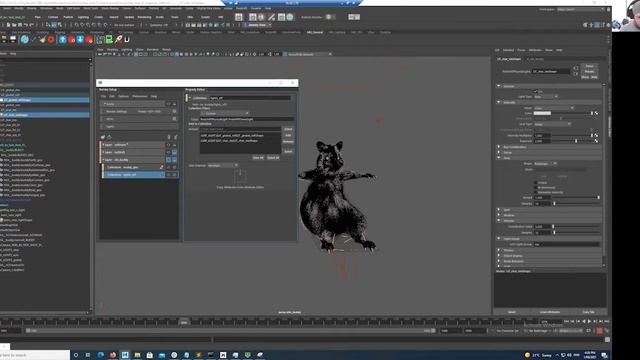Click the icon at right of AOVs row

(174, 119)
